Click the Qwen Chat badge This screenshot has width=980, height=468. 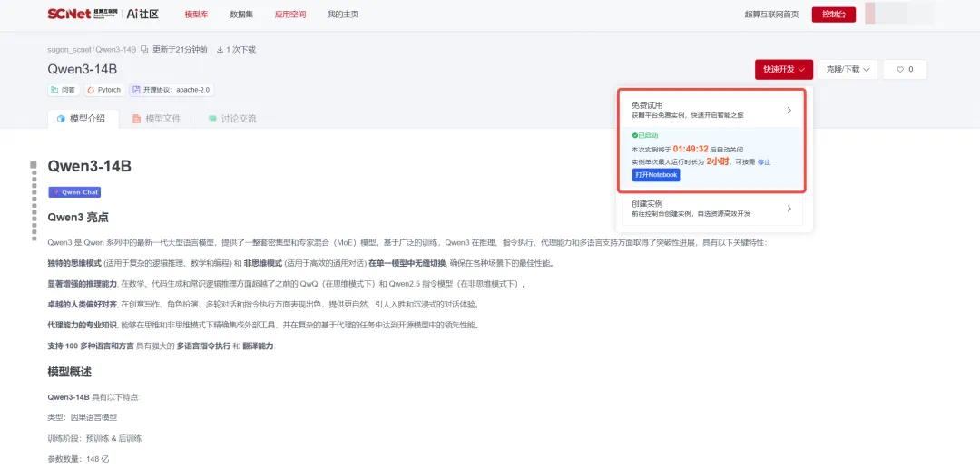click(75, 192)
